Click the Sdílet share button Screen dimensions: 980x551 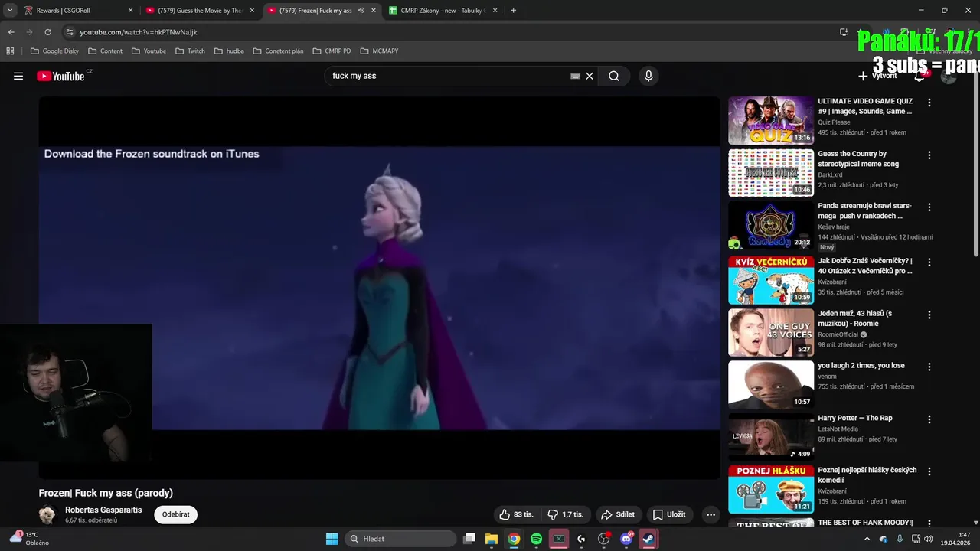pos(618,514)
